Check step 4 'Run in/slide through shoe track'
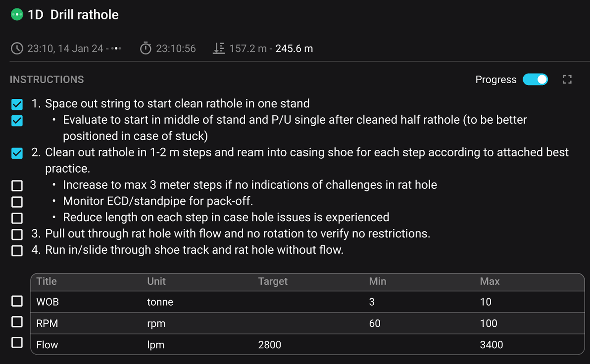Viewport: 590px width, 364px height. [x=17, y=250]
